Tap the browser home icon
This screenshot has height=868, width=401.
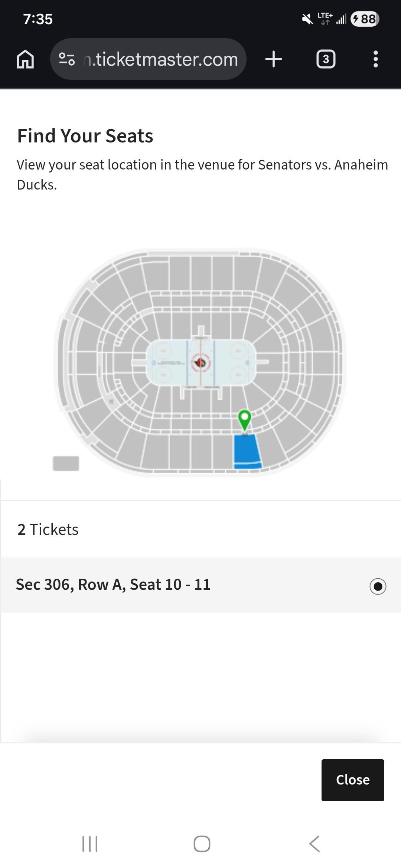(x=25, y=59)
